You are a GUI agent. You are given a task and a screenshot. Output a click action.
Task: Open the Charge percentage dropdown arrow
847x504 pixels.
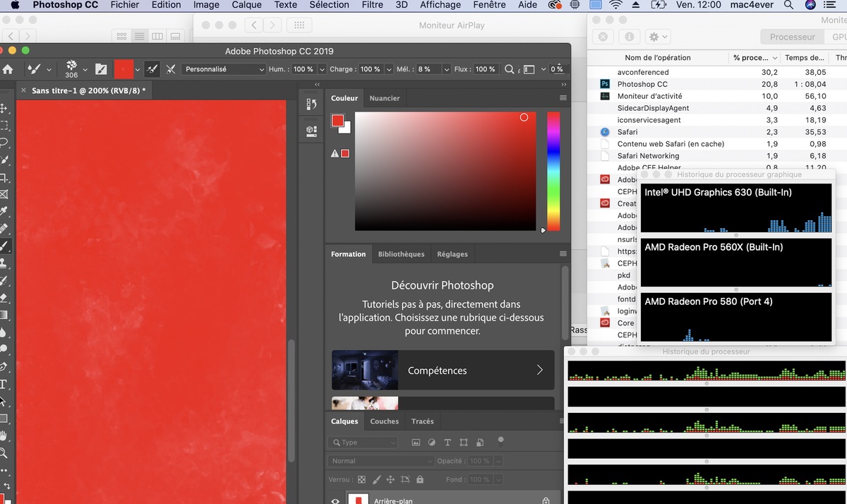(388, 69)
